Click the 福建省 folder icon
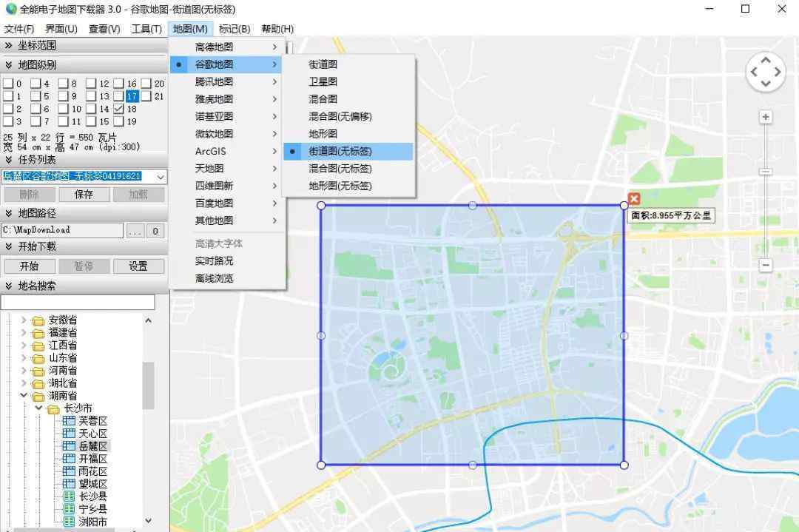Viewport: 799px width, 532px height. pos(38,333)
